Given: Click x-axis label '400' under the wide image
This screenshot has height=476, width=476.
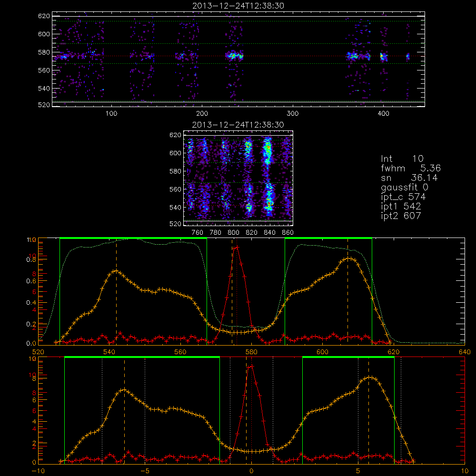Looking at the screenshot, I should (383, 114).
